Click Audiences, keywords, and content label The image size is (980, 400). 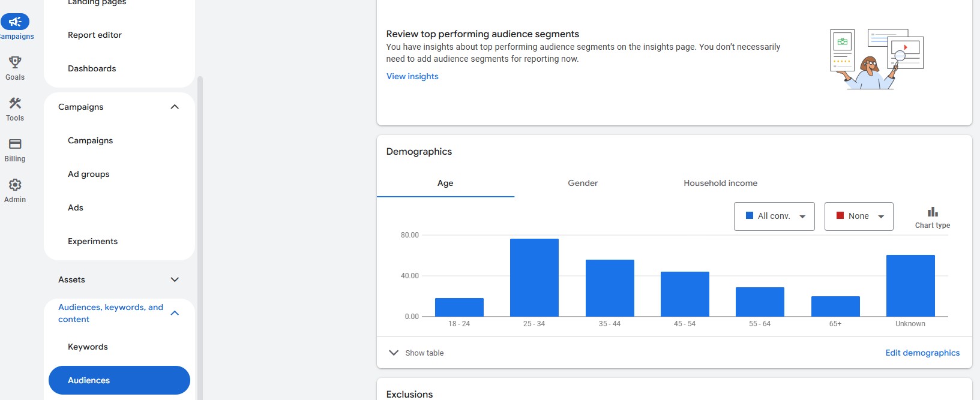tap(110, 313)
